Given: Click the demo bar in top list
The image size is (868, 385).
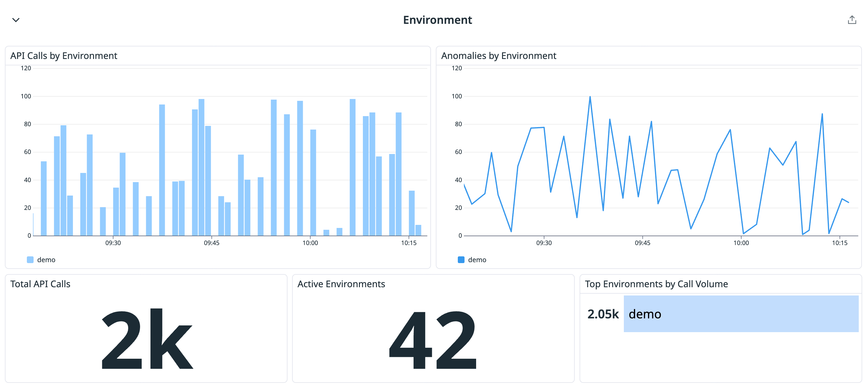Looking at the screenshot, I should 741,314.
